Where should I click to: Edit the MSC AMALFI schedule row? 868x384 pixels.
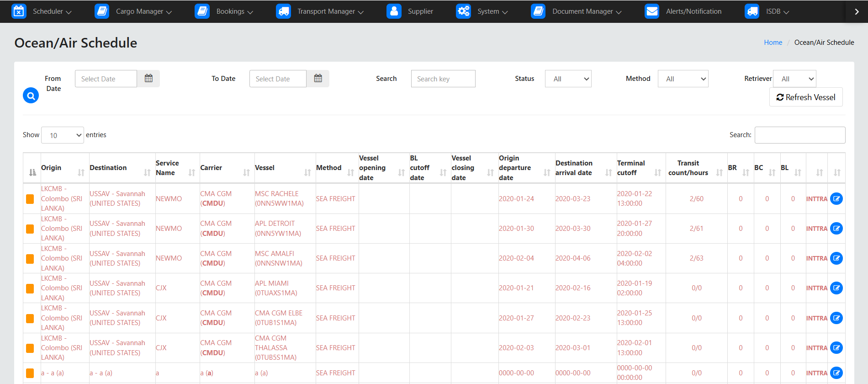pyautogui.click(x=836, y=258)
